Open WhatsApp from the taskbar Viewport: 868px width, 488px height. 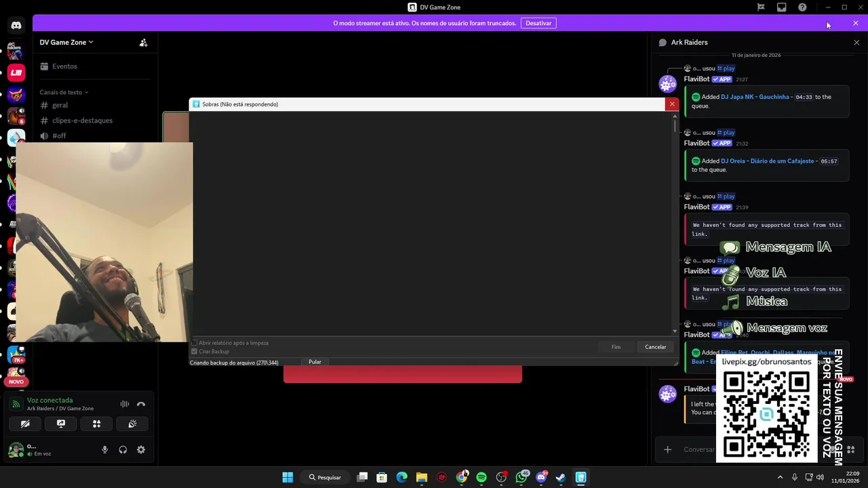click(521, 477)
